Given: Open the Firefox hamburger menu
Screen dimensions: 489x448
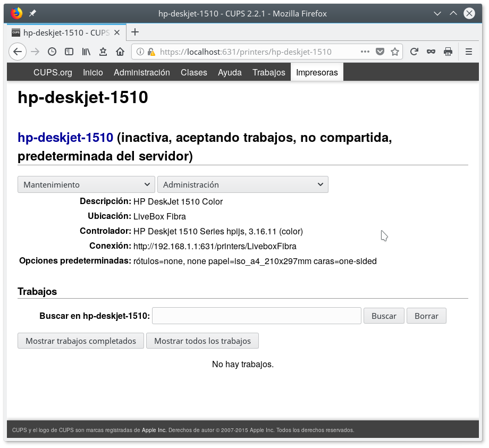Looking at the screenshot, I should 469,52.
